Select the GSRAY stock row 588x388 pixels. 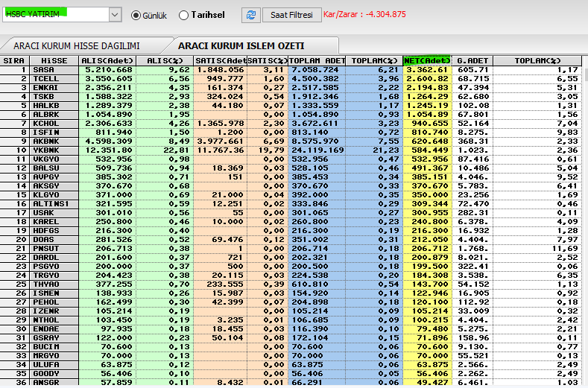click(x=291, y=338)
